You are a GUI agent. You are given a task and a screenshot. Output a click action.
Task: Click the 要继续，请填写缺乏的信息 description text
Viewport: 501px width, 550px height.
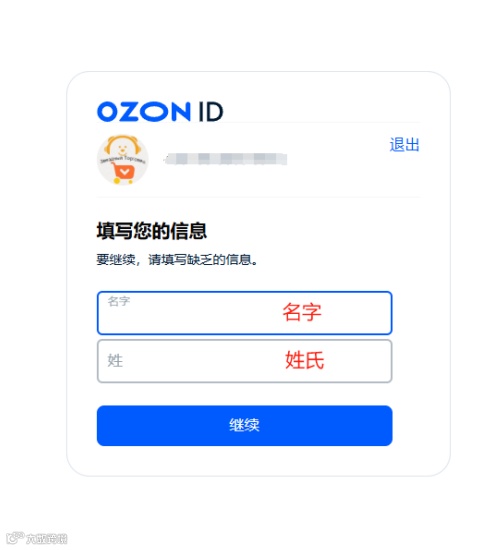[177, 260]
